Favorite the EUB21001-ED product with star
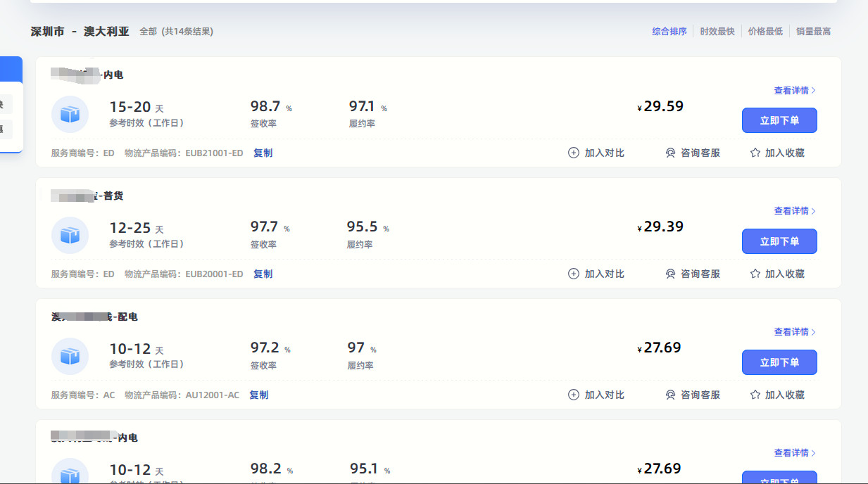 coord(777,153)
